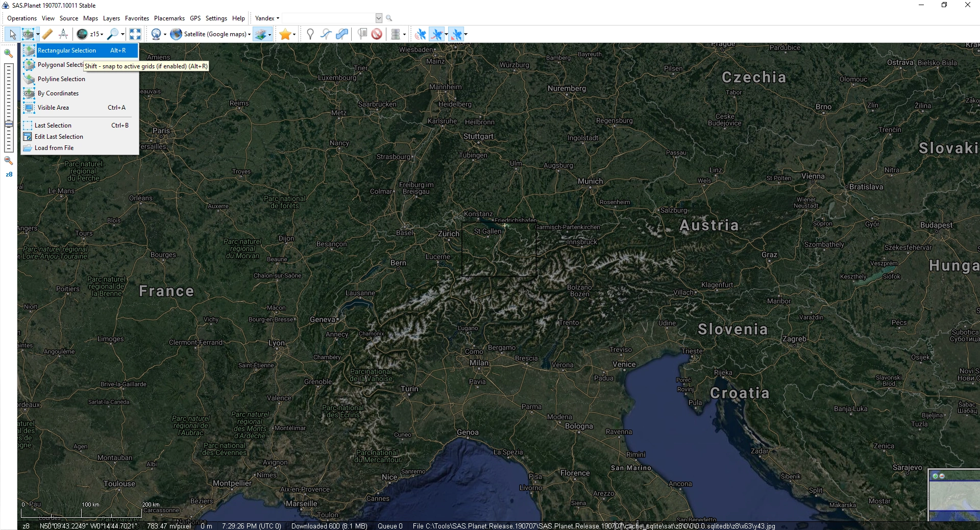This screenshot has height=530, width=980.
Task: Add a new polygon placemark icon
Action: pos(342,34)
